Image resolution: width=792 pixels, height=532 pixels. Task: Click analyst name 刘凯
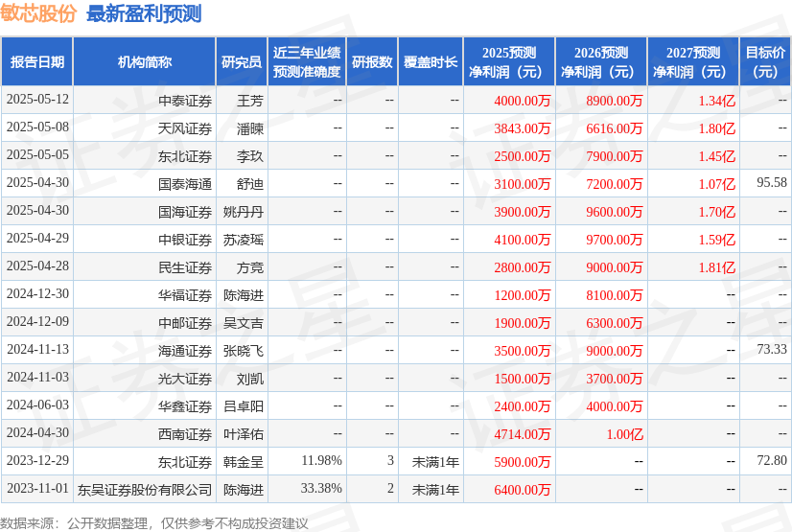250,379
